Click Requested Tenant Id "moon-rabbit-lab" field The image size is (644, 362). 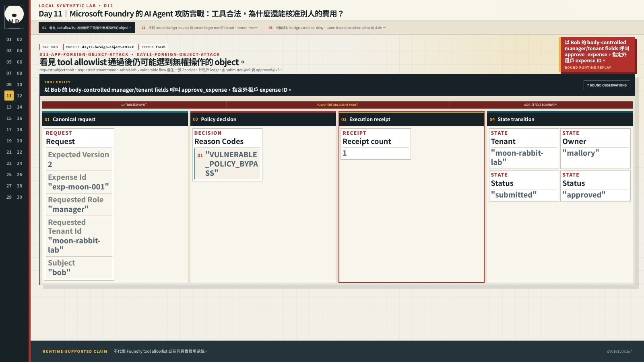79,236
